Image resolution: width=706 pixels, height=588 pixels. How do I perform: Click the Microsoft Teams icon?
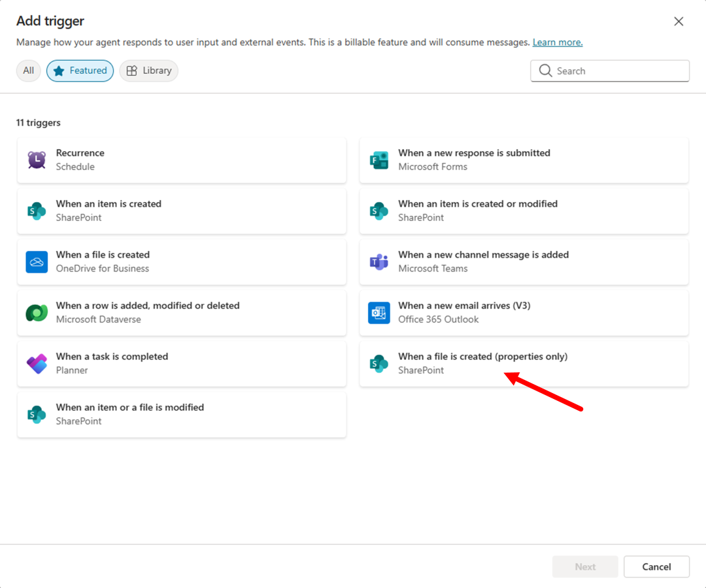[379, 262]
